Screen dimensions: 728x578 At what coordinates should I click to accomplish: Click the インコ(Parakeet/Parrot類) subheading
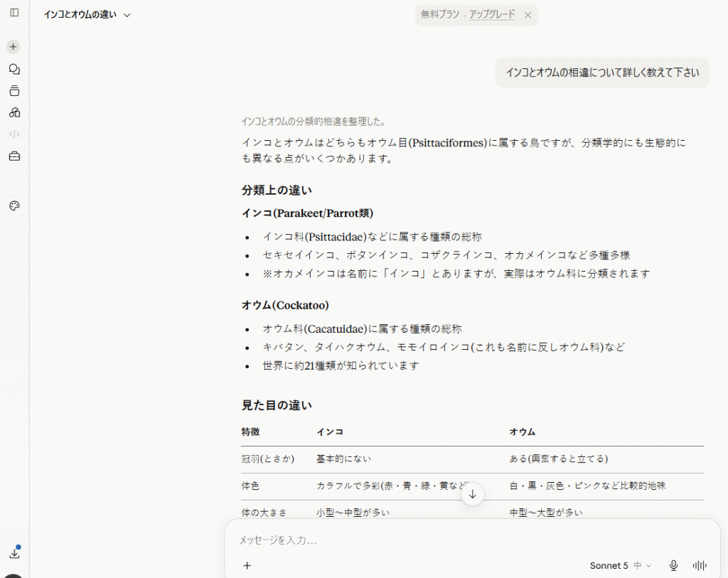[x=307, y=213]
